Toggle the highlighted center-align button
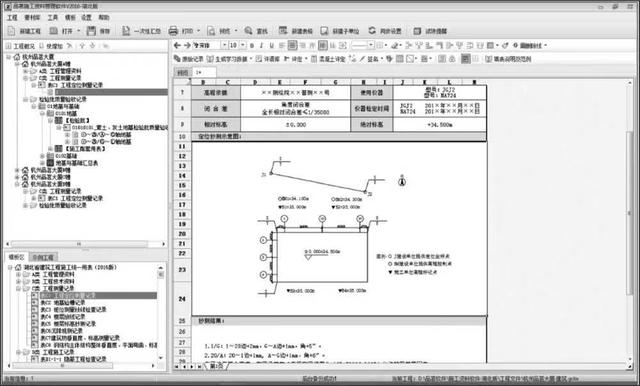640x386 pixels. click(x=292, y=45)
